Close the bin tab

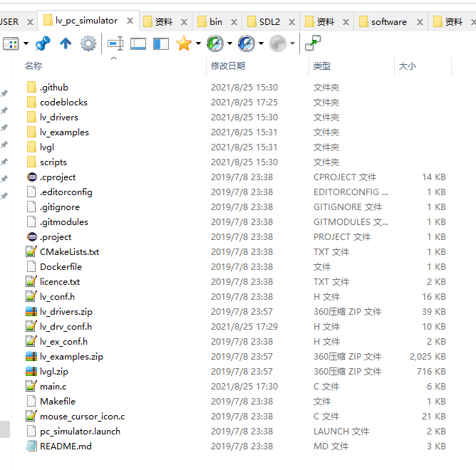[234, 22]
